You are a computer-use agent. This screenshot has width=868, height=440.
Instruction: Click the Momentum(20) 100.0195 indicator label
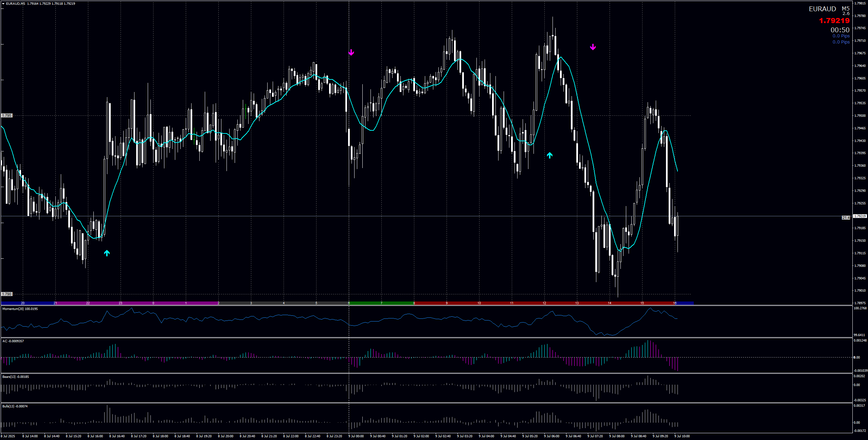pyautogui.click(x=20, y=309)
